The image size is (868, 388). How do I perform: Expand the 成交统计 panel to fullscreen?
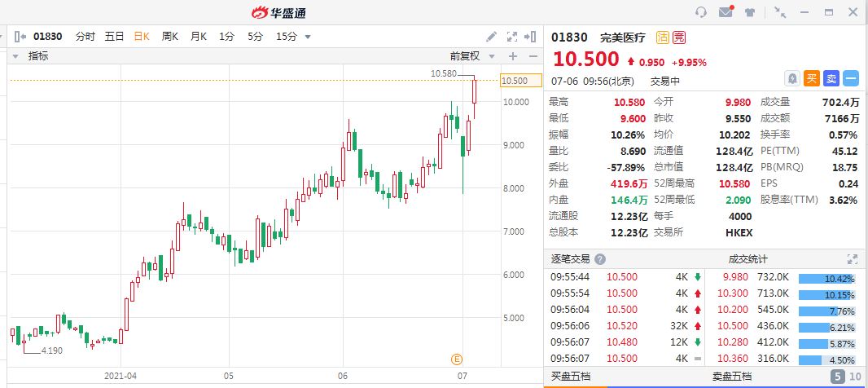pos(852,259)
